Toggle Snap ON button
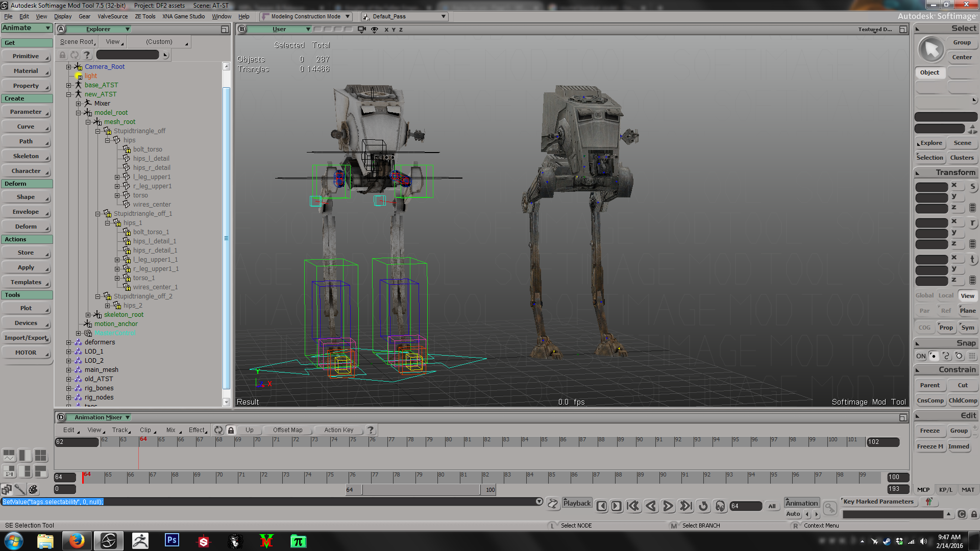The height and width of the screenshot is (551, 980). (x=921, y=356)
